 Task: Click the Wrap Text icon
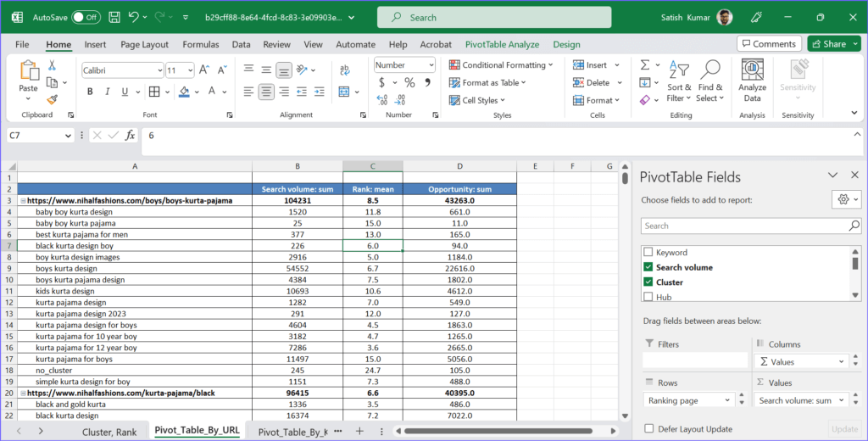coord(344,70)
